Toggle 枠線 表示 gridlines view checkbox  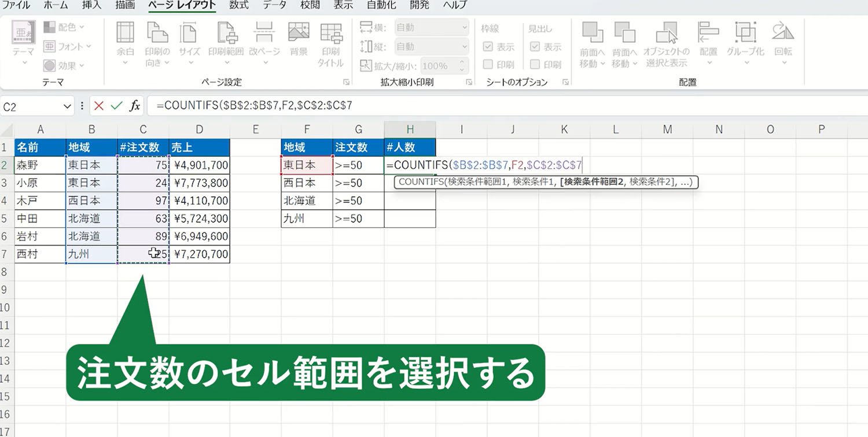coord(488,47)
